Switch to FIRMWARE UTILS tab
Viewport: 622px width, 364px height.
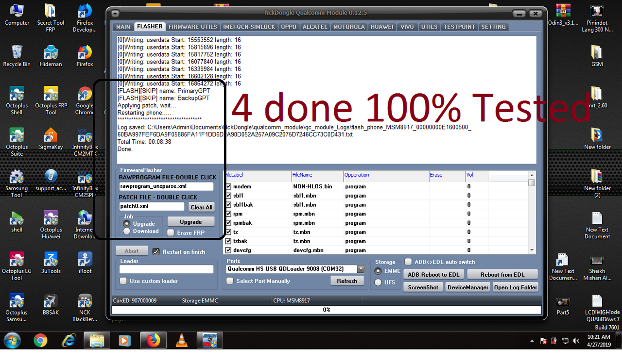click(x=193, y=27)
